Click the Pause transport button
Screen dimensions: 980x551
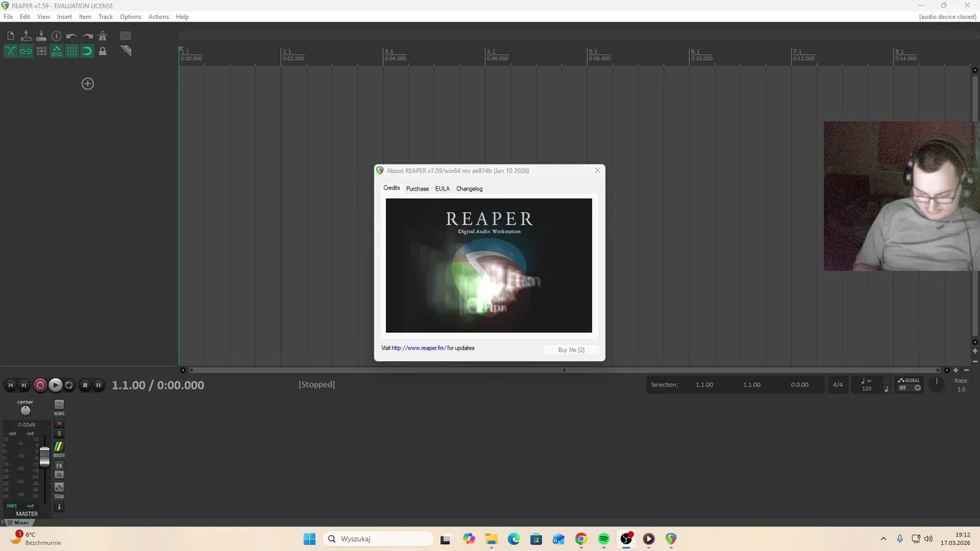coord(98,386)
